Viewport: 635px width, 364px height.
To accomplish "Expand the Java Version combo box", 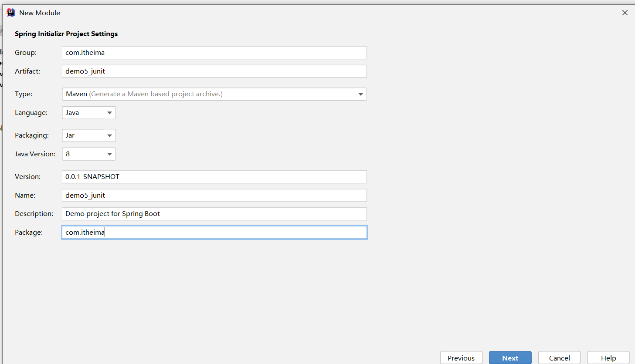I will click(89, 154).
